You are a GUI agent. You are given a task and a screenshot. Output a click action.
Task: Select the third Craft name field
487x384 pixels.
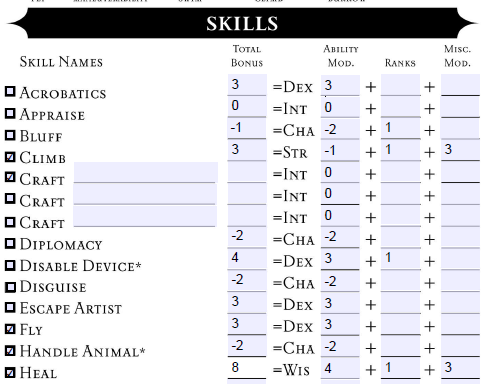145,216
